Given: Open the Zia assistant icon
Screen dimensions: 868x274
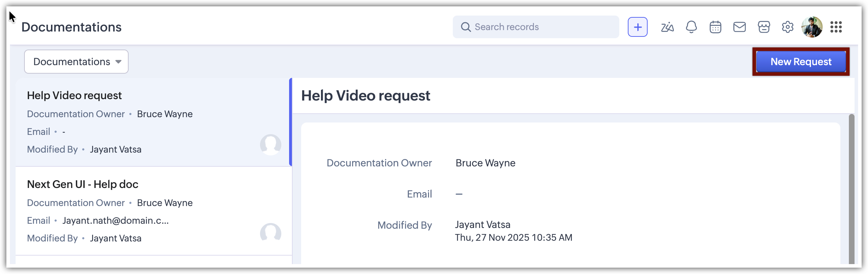Looking at the screenshot, I should pyautogui.click(x=667, y=27).
